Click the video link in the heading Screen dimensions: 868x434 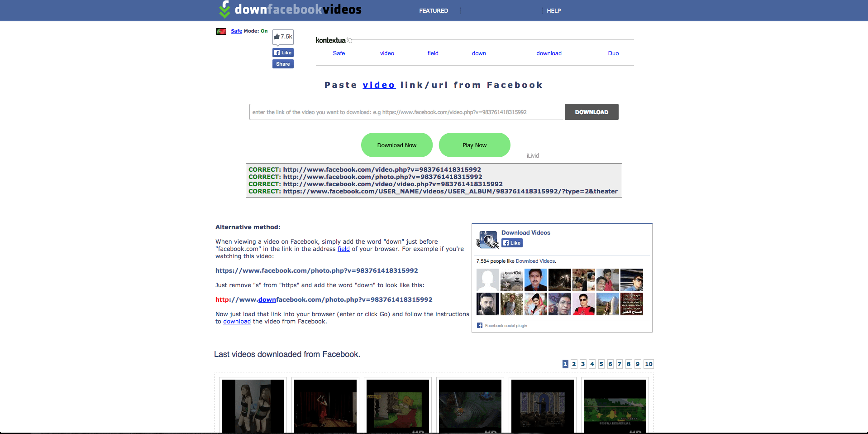[379, 85]
